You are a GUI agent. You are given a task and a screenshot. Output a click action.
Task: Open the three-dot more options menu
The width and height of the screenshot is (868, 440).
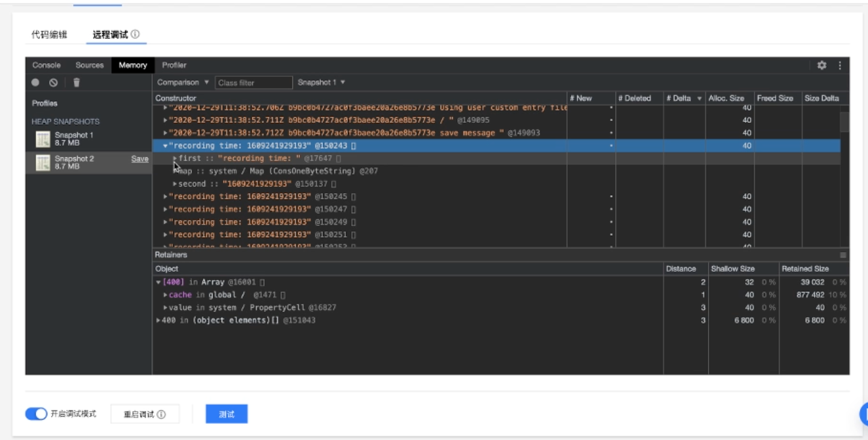[x=840, y=65]
